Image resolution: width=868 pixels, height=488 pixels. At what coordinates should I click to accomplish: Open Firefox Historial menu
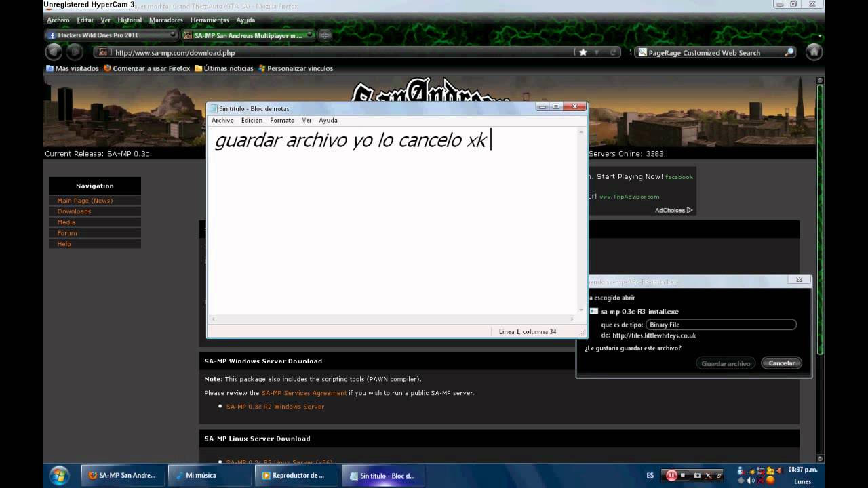point(130,20)
